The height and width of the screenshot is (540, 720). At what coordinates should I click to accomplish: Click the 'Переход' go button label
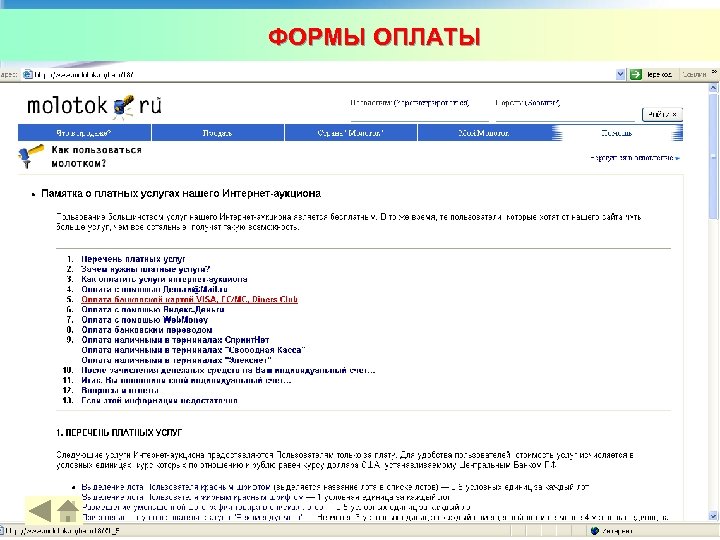coord(659,74)
